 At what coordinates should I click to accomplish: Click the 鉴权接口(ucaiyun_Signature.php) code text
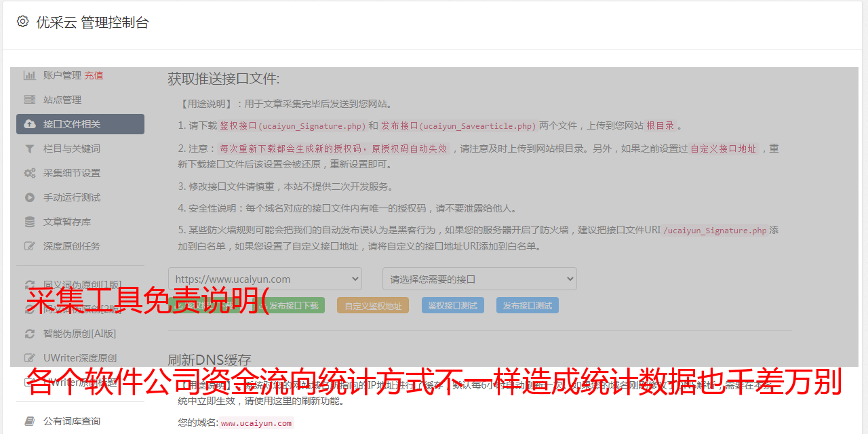tap(292, 126)
